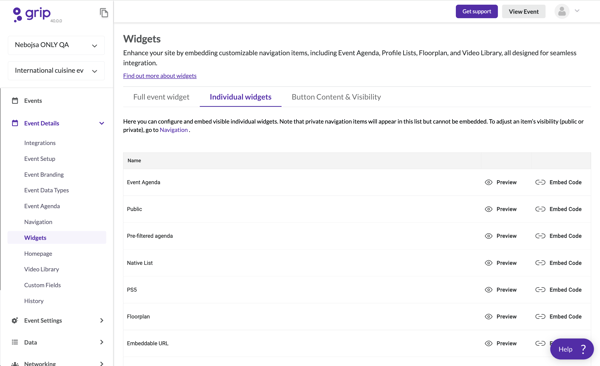This screenshot has width=600, height=366.
Task: Open History in the sidebar
Action: pos(34,301)
